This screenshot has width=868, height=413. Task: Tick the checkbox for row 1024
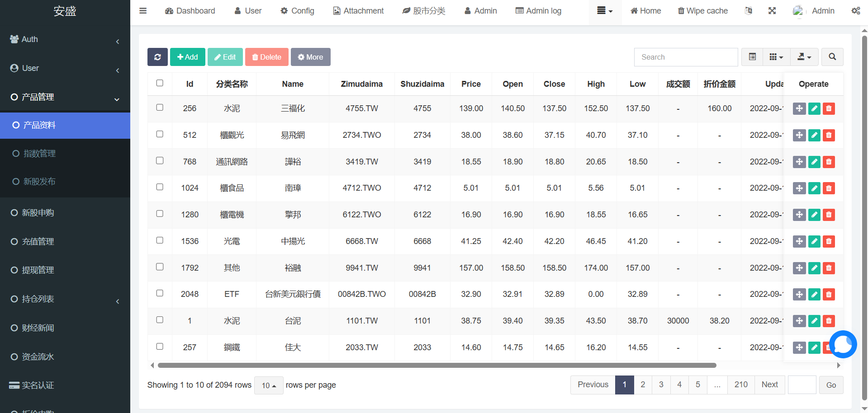[x=160, y=187]
